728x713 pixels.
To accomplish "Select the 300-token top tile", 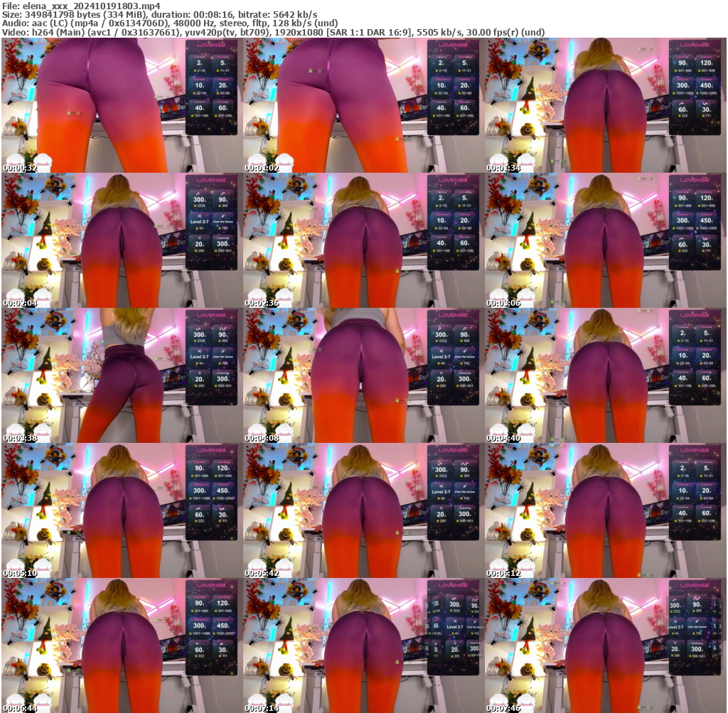I will point(198,199).
